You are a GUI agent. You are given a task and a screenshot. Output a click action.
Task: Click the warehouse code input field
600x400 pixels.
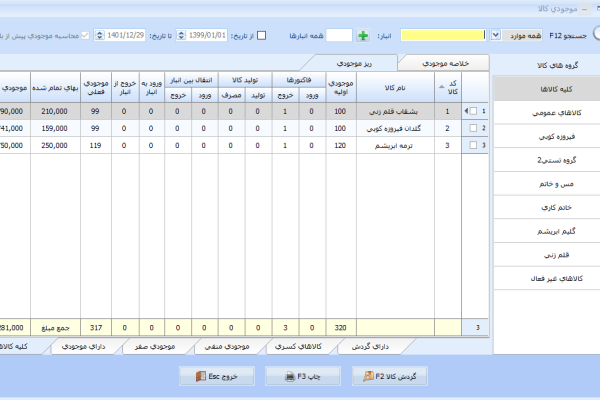(339, 36)
